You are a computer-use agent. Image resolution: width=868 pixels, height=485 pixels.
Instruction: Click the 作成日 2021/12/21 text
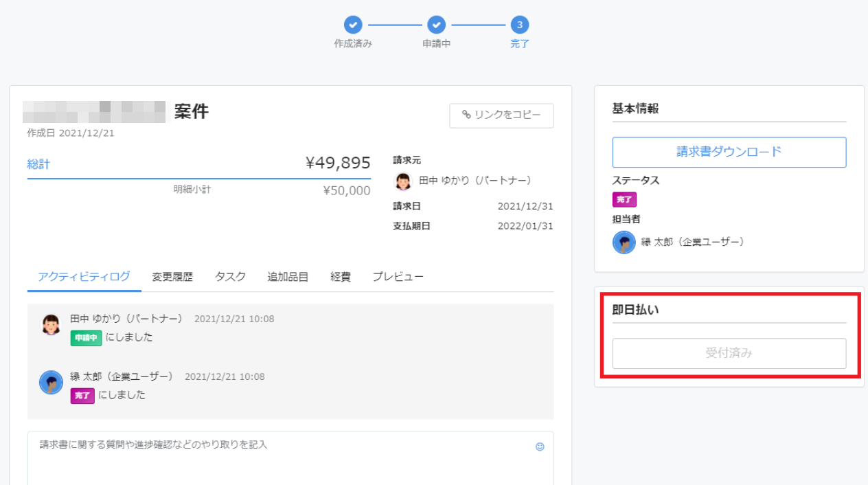tap(71, 133)
